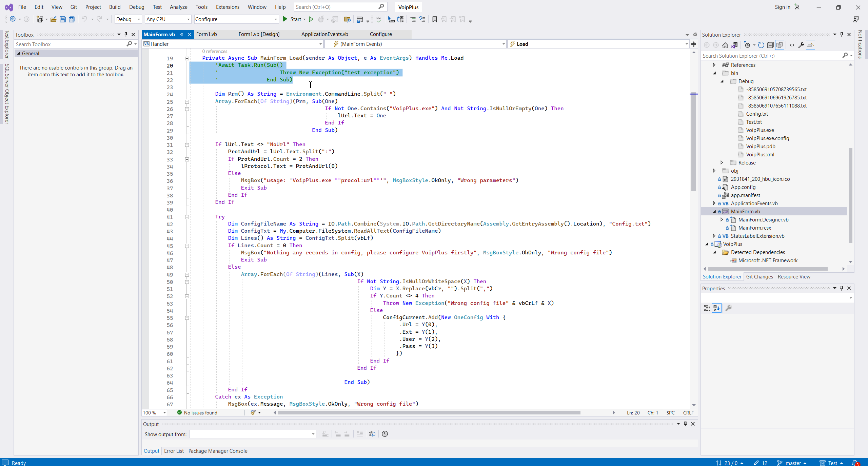
Task: Expand the Release folder node
Action: [x=722, y=163]
